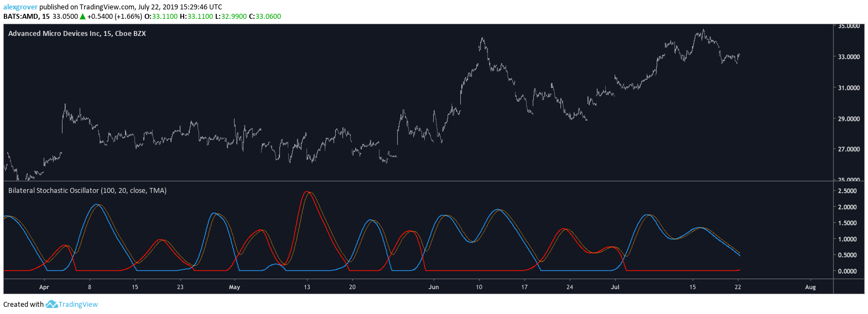Click the 0.0000 oscillator axis label
This screenshot has height=314, width=868.
tap(848, 271)
